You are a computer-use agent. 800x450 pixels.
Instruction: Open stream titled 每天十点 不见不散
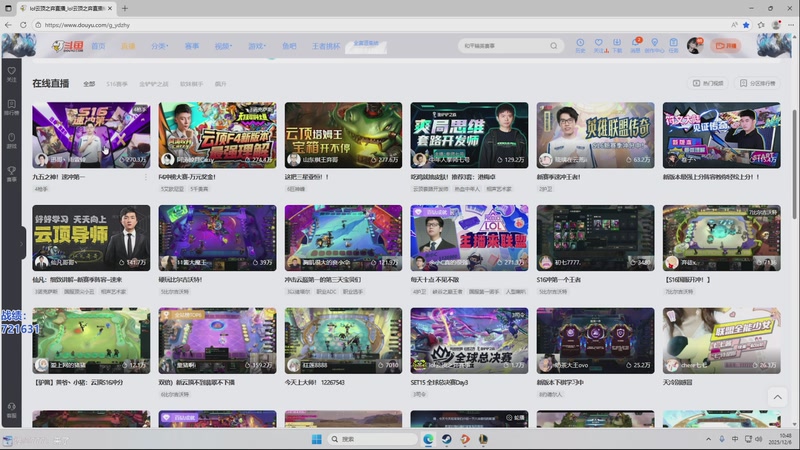435,280
